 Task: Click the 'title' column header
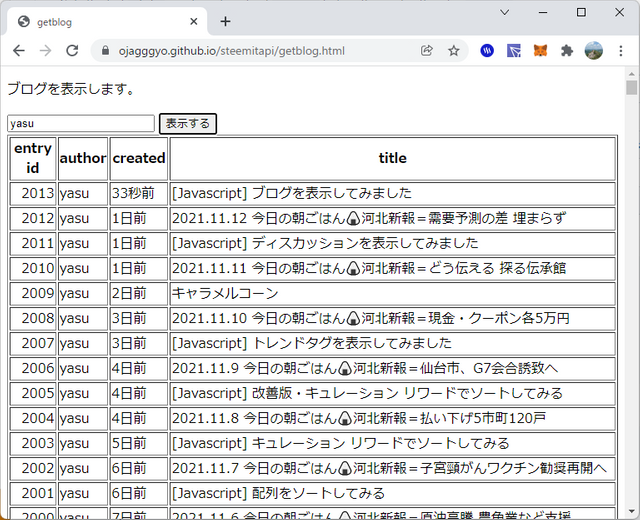(393, 158)
